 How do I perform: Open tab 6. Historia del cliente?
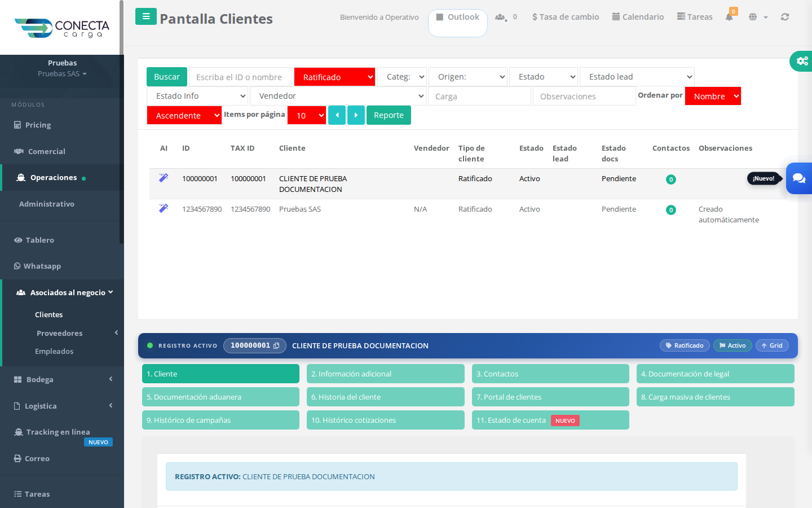point(386,397)
